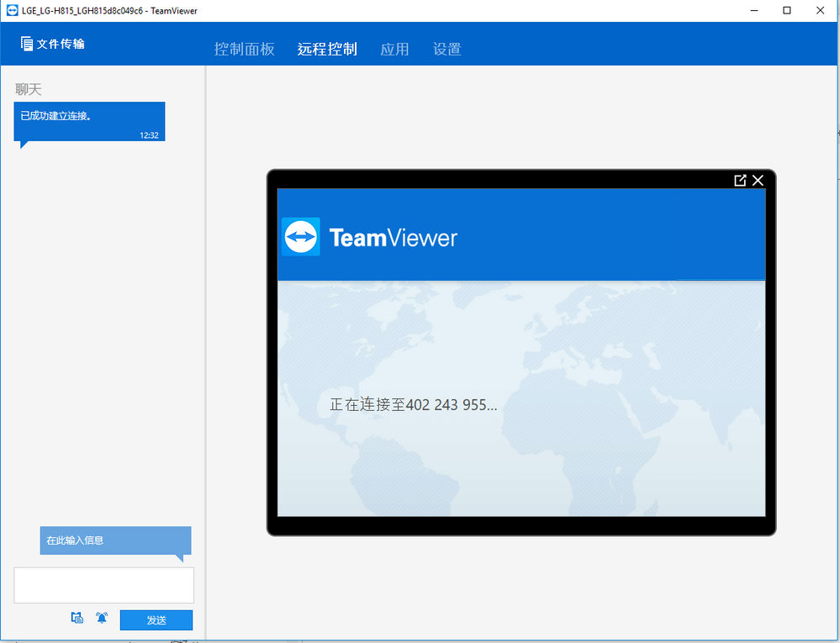Click the alarm bell nudge icon
The image size is (840, 643).
(102, 618)
